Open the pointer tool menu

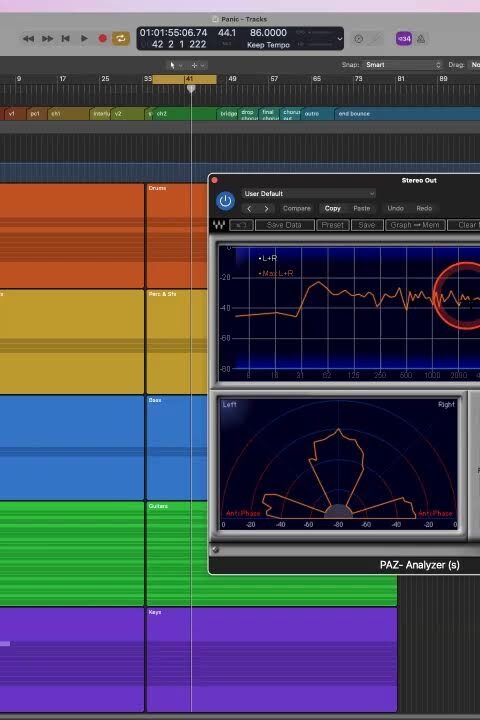click(x=175, y=65)
